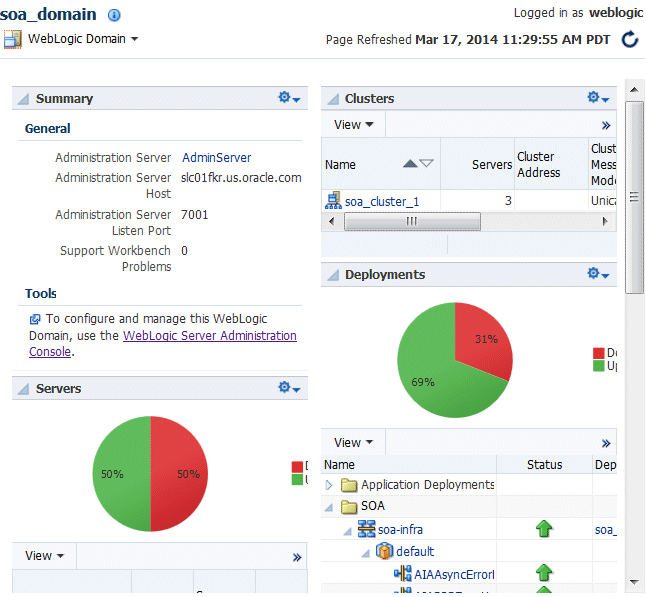
Task: Open the Clusters panel gear options
Action: tap(598, 98)
